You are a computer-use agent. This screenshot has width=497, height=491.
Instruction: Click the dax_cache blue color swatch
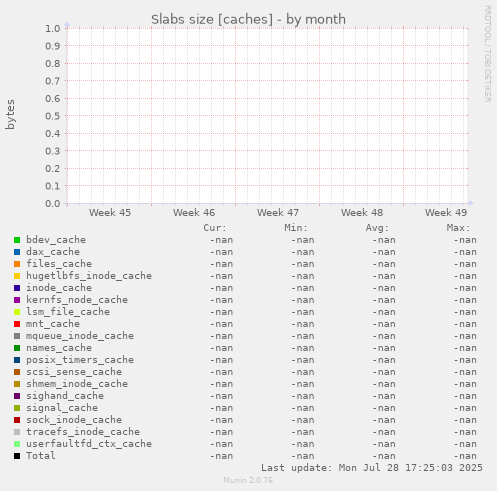pos(17,252)
